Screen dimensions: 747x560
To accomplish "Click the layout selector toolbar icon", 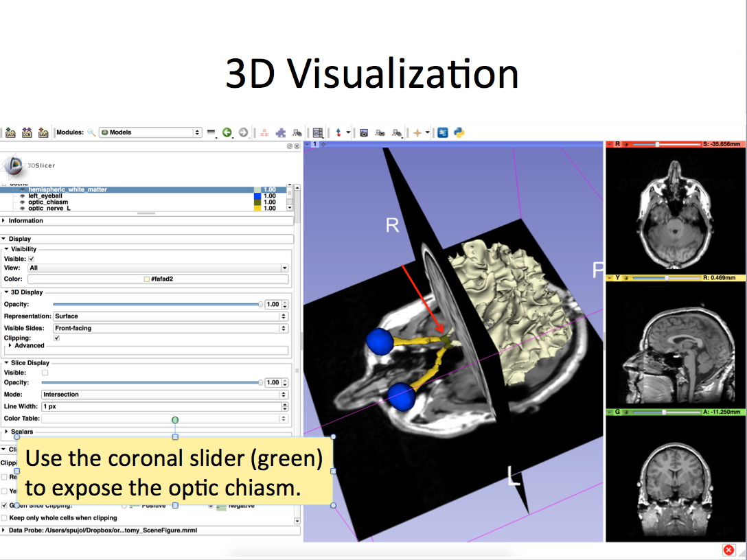I will [x=318, y=133].
